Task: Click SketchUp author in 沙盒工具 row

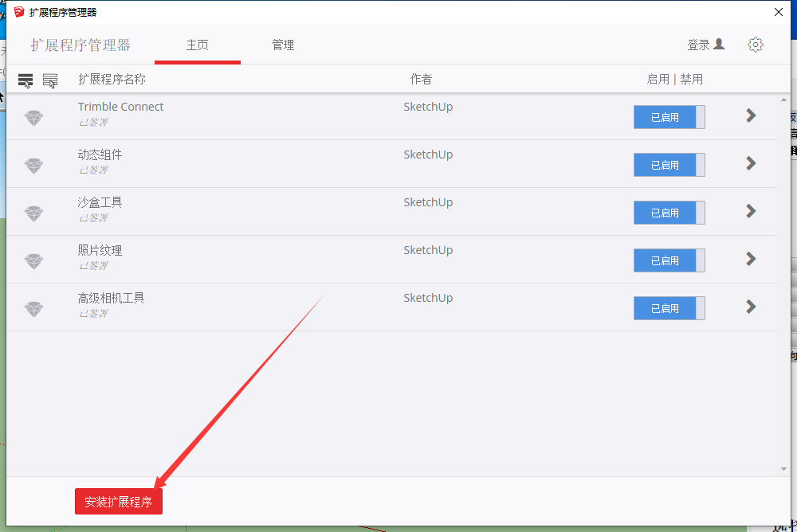Action: [428, 202]
